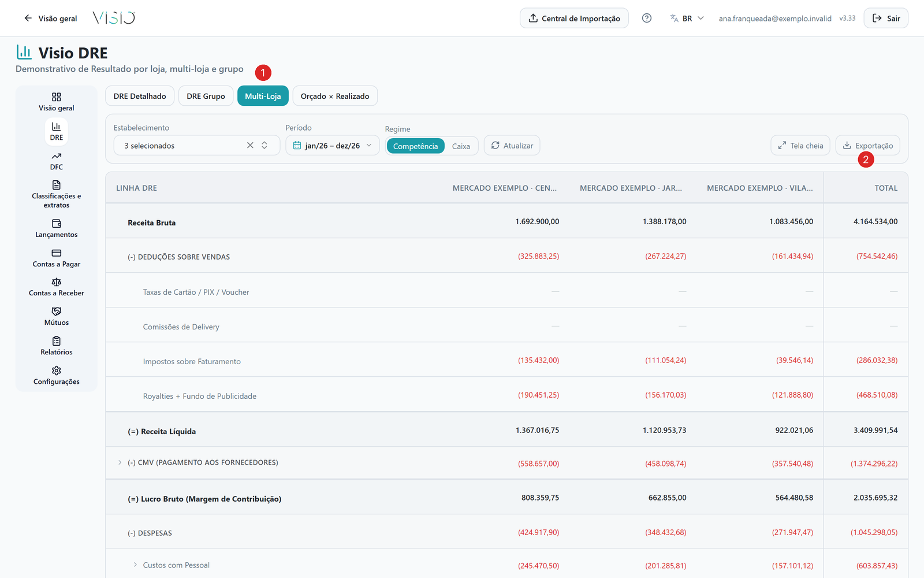Open the BR language dropdown

(x=687, y=18)
